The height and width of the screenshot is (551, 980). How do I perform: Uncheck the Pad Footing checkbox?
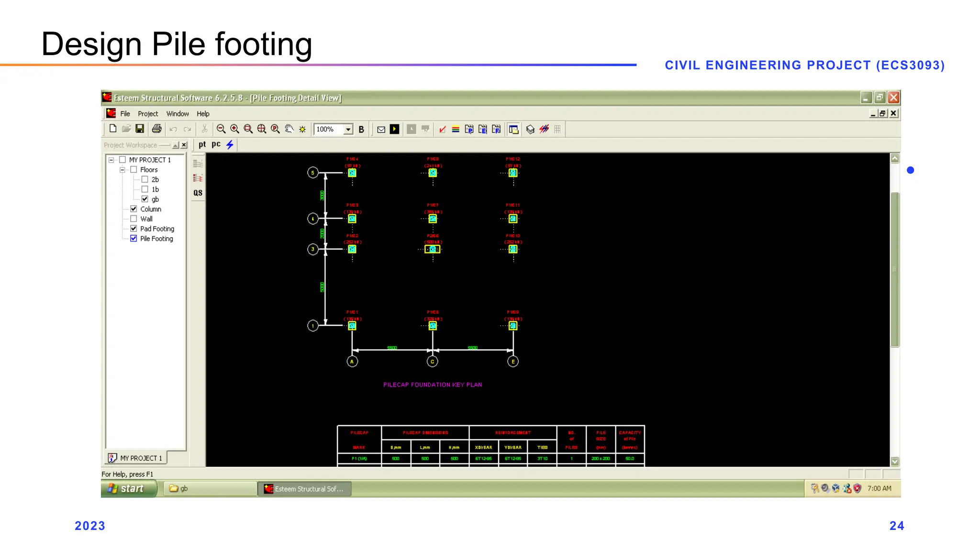[134, 229]
